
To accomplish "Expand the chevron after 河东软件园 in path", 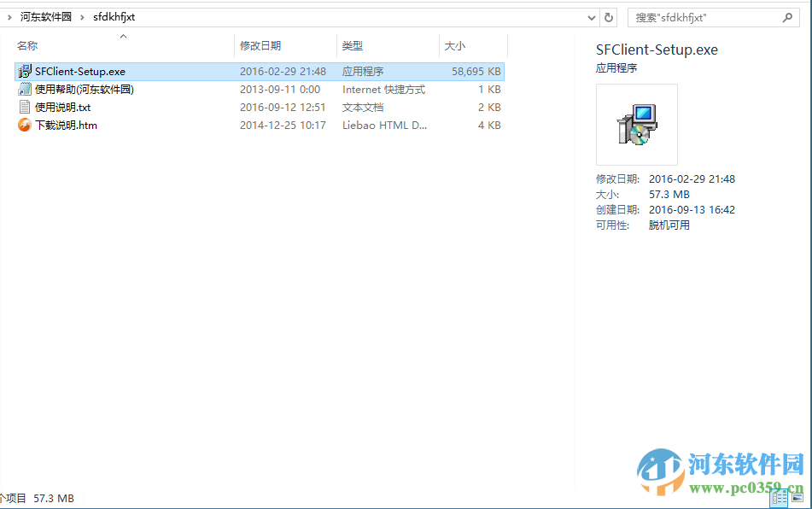I will tap(82, 18).
